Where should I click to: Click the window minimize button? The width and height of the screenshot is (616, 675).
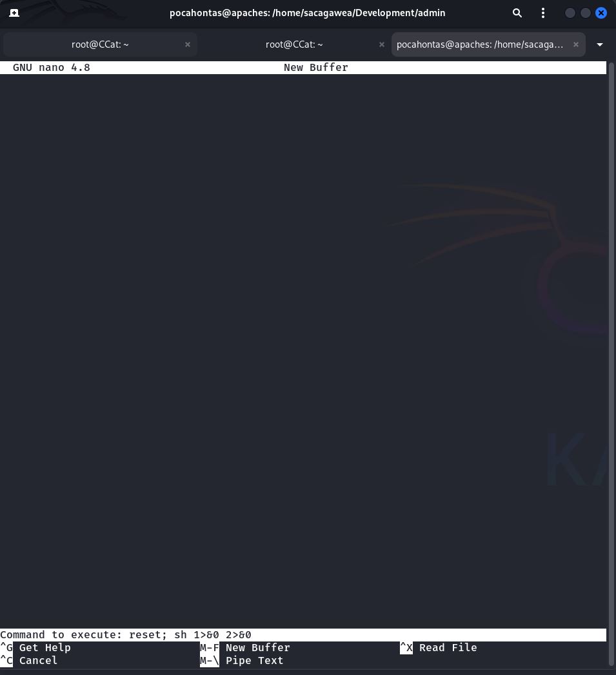[570, 13]
